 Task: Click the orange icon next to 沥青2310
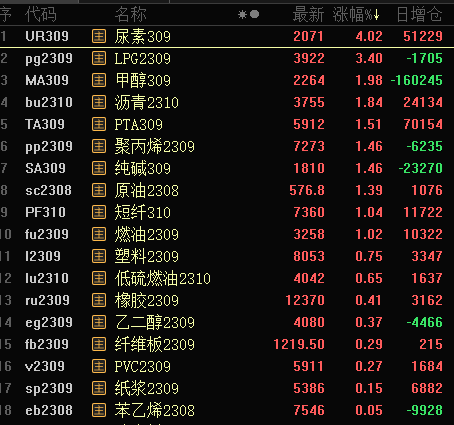pyautogui.click(x=99, y=102)
